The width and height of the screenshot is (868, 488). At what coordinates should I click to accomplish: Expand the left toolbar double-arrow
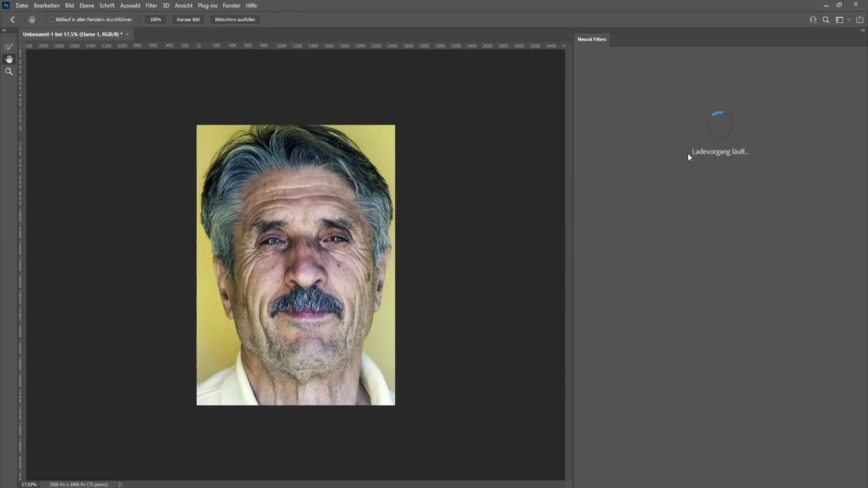(x=4, y=30)
